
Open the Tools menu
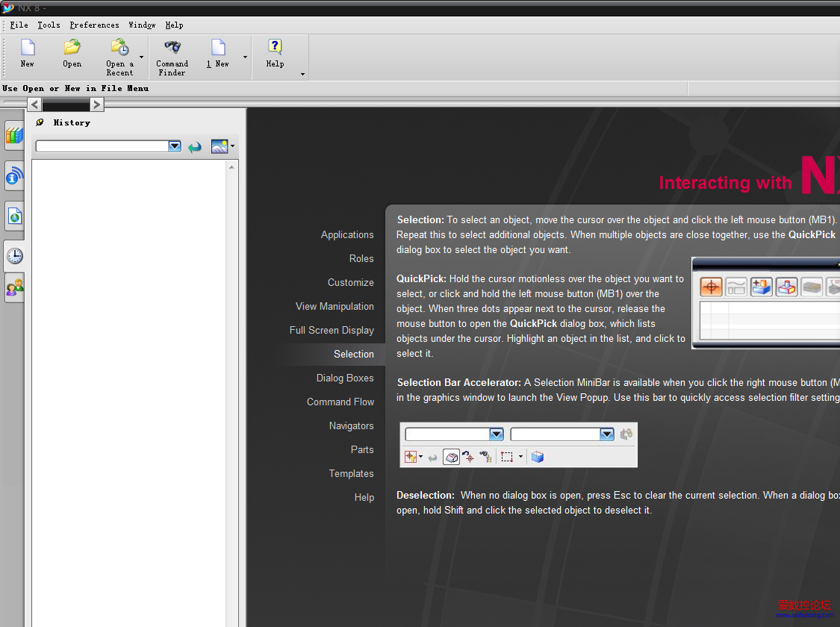click(x=49, y=25)
